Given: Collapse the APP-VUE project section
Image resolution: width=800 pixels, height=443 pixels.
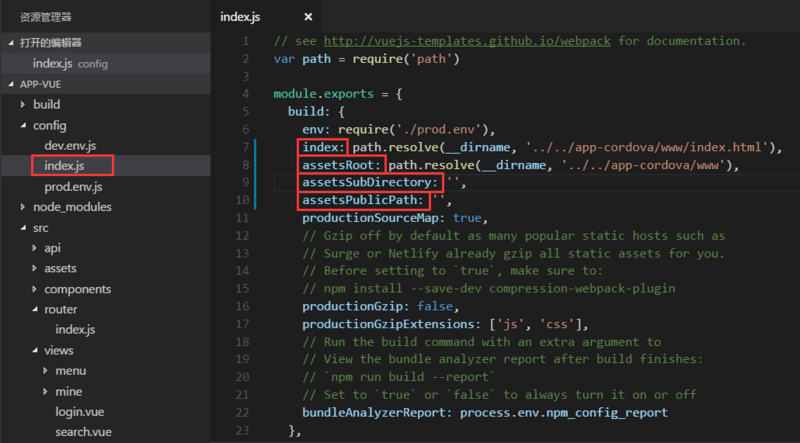Looking at the screenshot, I should (x=11, y=84).
